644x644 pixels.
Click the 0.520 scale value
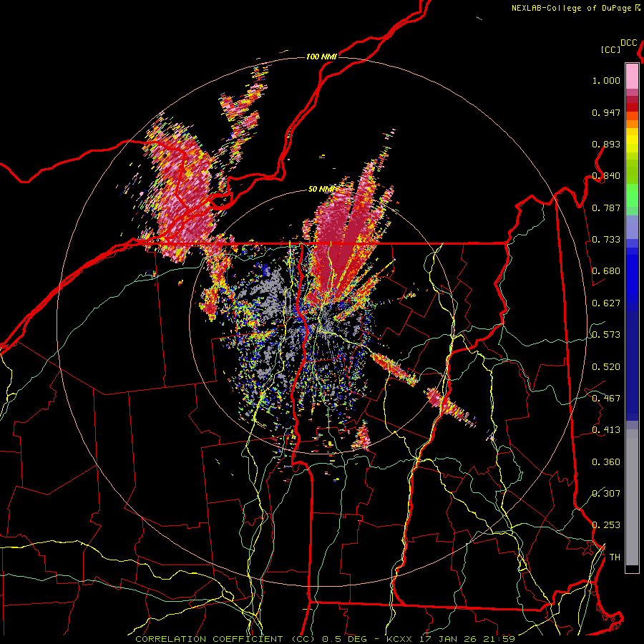pyautogui.click(x=606, y=367)
